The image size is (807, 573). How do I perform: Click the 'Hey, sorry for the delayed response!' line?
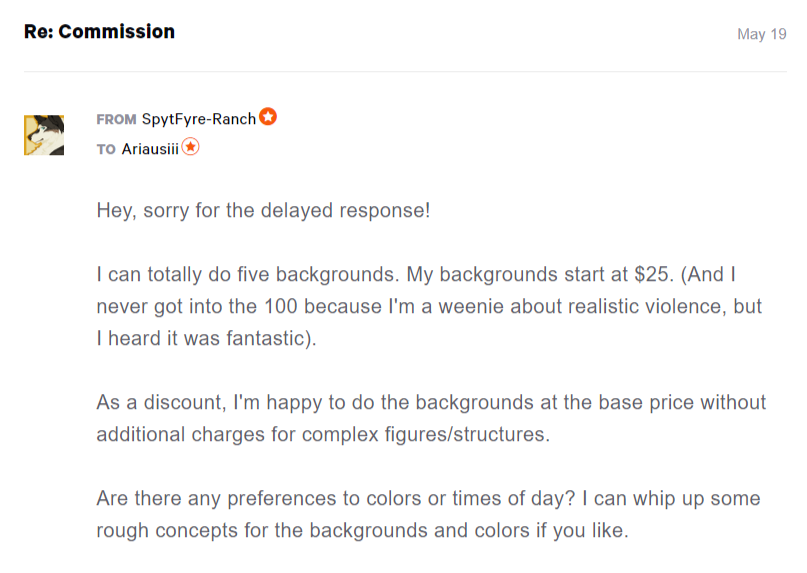pyautogui.click(x=264, y=211)
